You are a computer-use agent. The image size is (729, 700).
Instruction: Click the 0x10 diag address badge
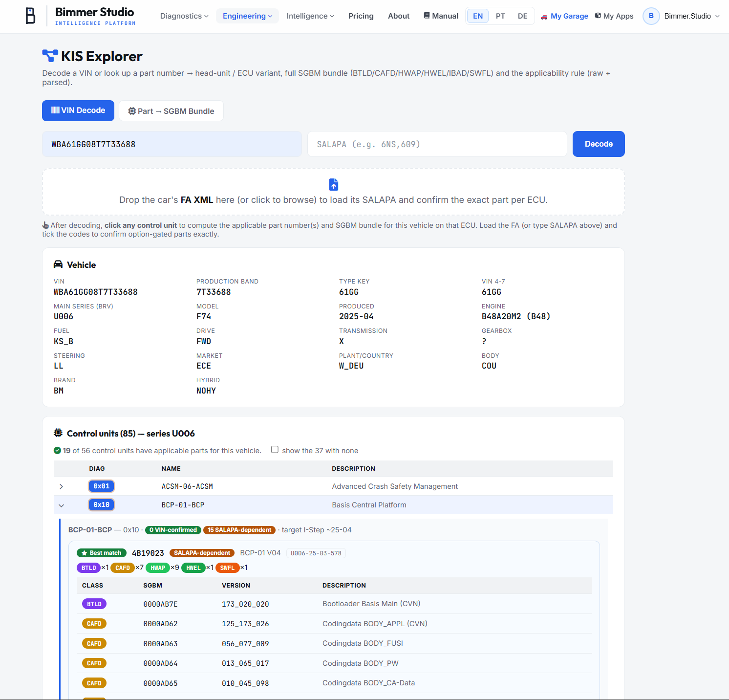[102, 505]
